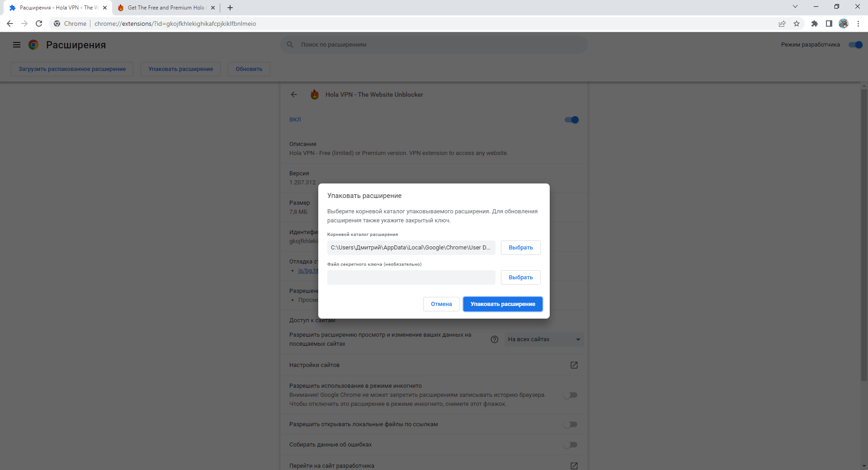The image size is (868, 470).
Task: Click the browser forward arrow
Action: (x=24, y=23)
